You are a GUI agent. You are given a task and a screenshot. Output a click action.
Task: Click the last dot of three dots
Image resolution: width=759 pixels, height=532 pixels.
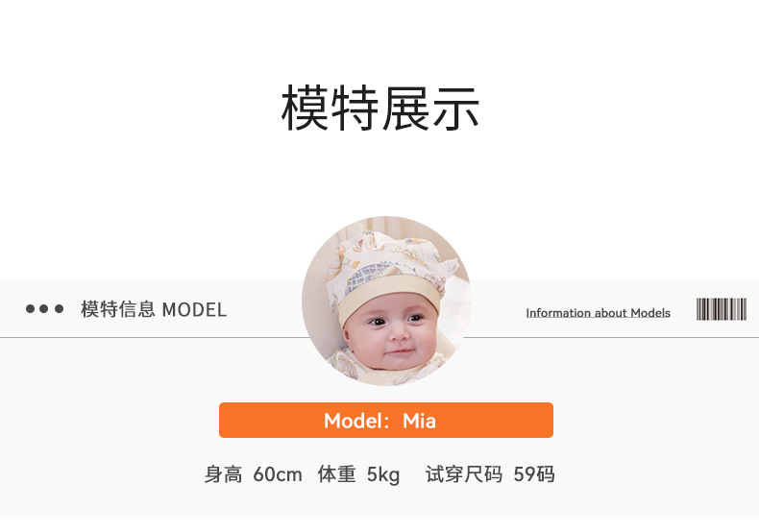[x=59, y=308]
